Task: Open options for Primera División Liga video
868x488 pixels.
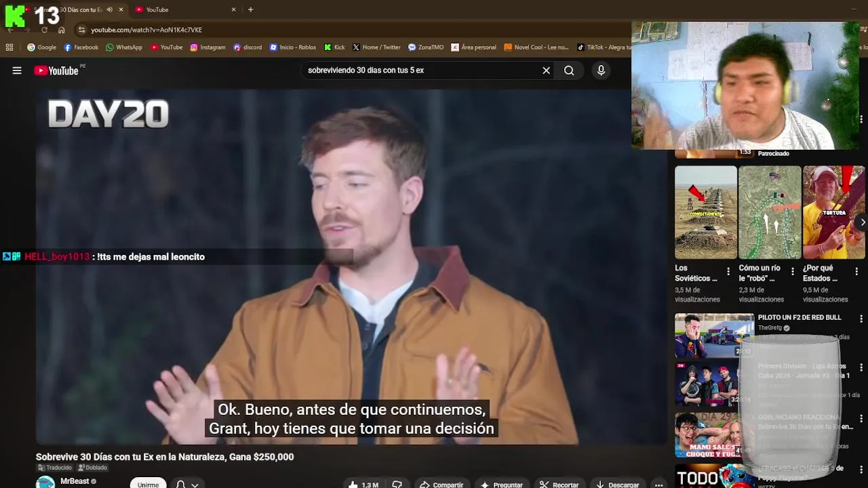Action: pyautogui.click(x=861, y=367)
